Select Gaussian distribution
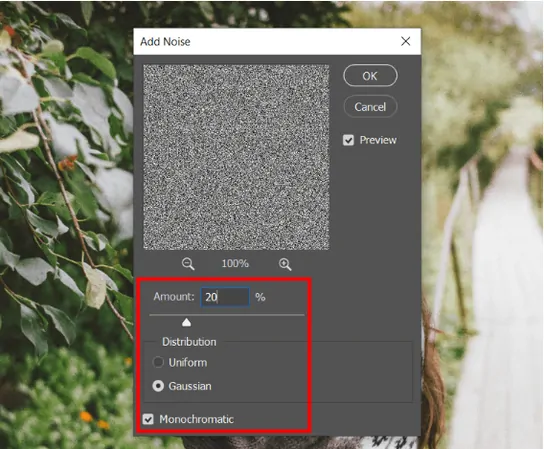Image resolution: width=544 pixels, height=449 pixels. (158, 386)
